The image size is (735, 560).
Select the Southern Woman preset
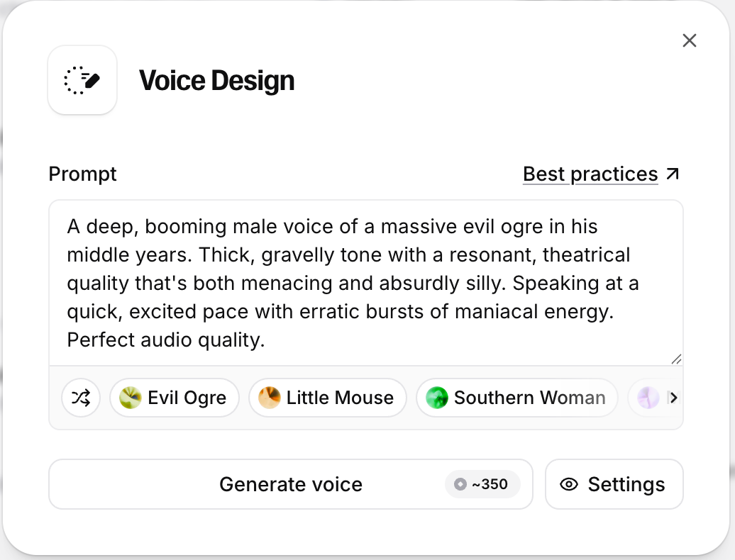[516, 398]
